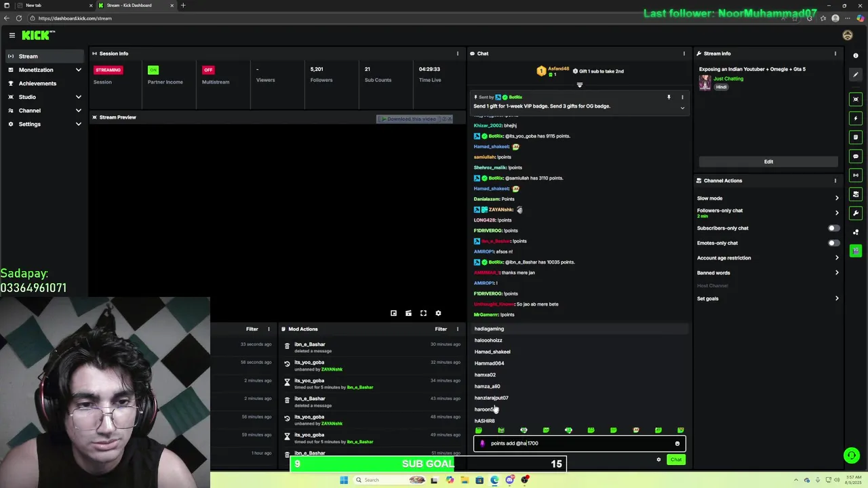
Task: Click the picture-in-picture icon under Stream Preview
Action: [393, 313]
